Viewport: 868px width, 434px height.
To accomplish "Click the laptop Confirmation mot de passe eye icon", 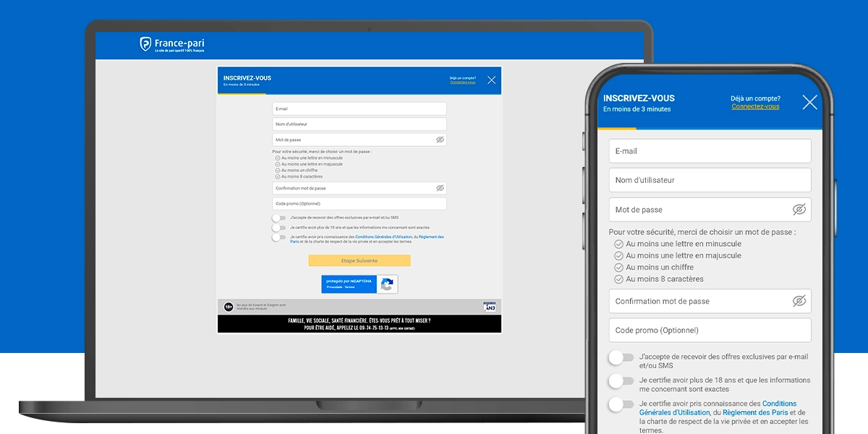I will [440, 188].
